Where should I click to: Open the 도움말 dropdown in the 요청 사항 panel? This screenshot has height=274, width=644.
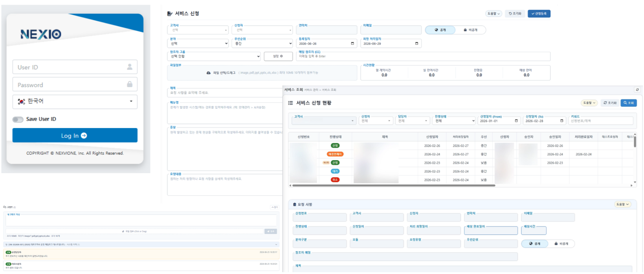point(623,205)
